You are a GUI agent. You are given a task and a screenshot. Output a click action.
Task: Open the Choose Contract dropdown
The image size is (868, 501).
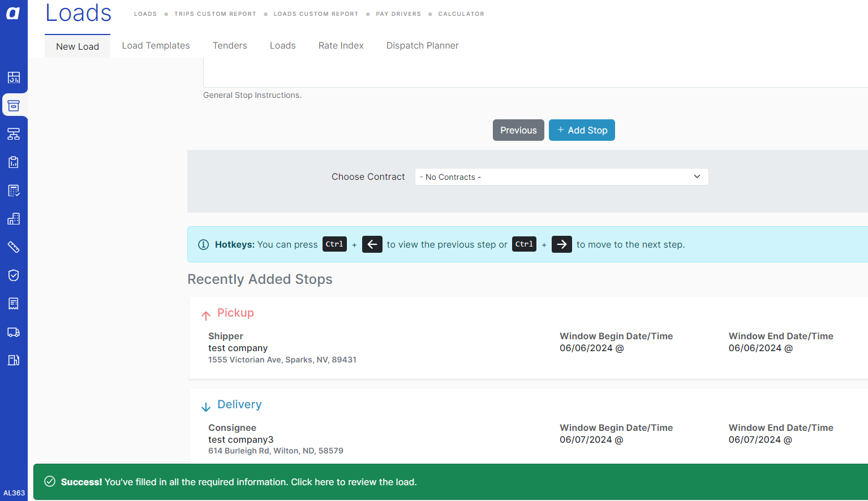[x=561, y=176]
